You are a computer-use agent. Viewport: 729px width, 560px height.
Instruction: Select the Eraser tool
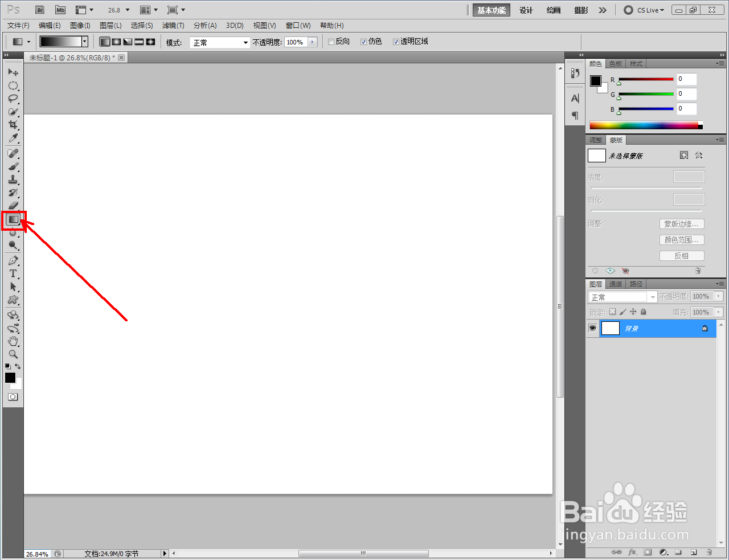pyautogui.click(x=13, y=206)
